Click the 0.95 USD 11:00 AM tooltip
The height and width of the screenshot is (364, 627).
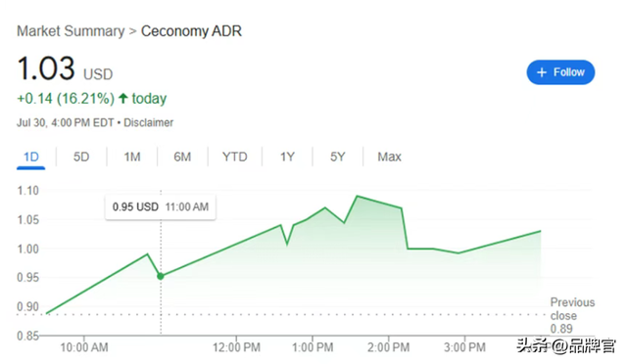[161, 207]
